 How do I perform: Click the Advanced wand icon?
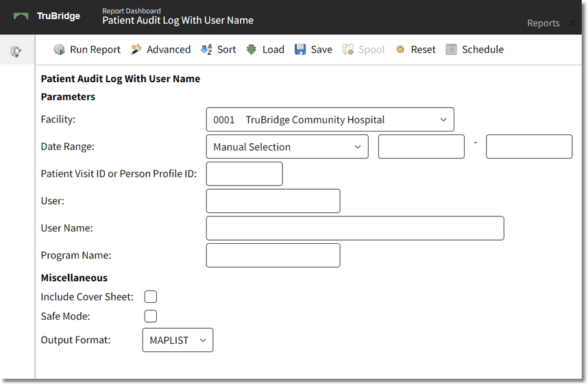pyautogui.click(x=136, y=49)
